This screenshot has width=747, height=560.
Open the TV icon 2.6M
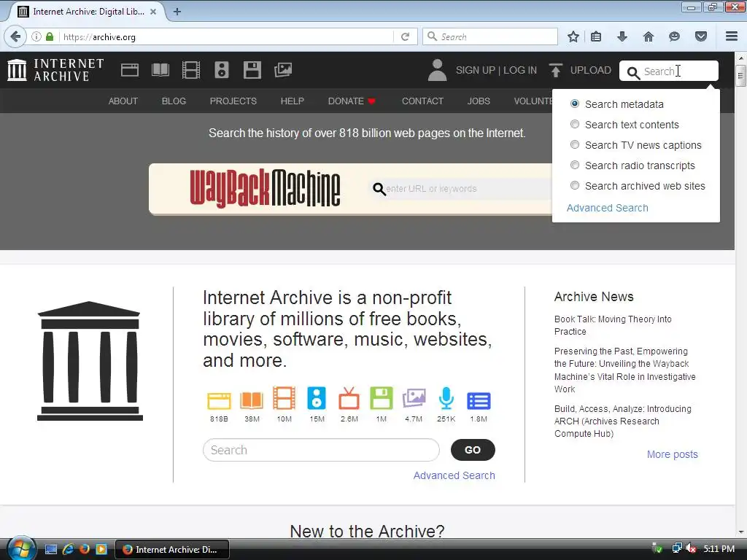[x=349, y=398]
